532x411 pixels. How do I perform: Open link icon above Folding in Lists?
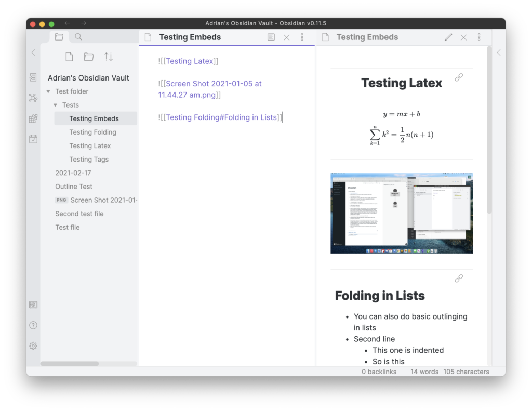click(x=459, y=279)
